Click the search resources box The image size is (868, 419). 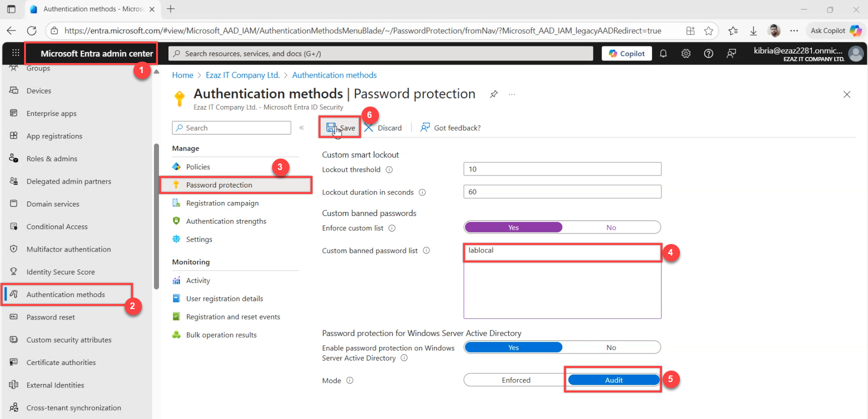pyautogui.click(x=380, y=53)
